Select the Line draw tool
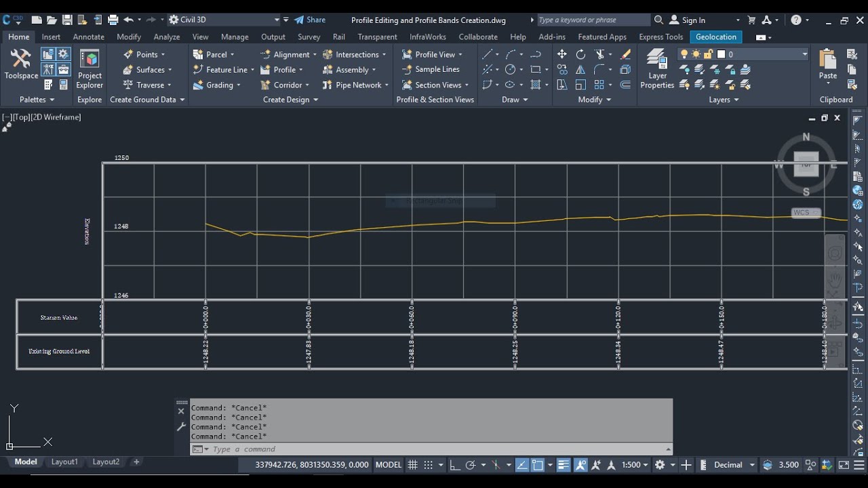 [488, 54]
